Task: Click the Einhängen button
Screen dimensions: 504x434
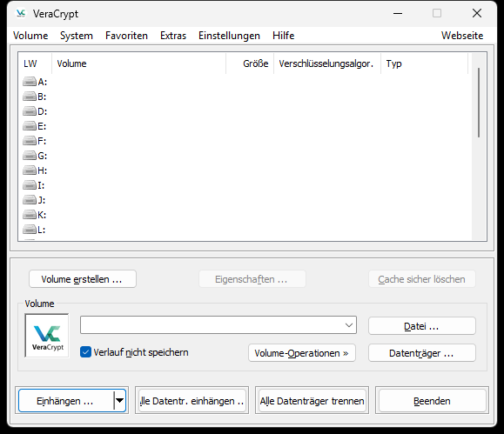Action: (66, 401)
